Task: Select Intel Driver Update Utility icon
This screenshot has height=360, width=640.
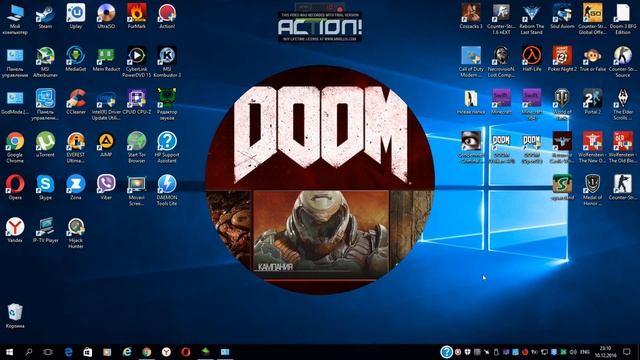Action: [106, 105]
